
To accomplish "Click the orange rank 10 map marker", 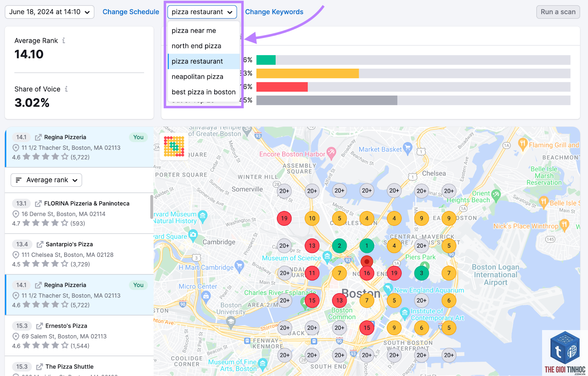I will (312, 218).
